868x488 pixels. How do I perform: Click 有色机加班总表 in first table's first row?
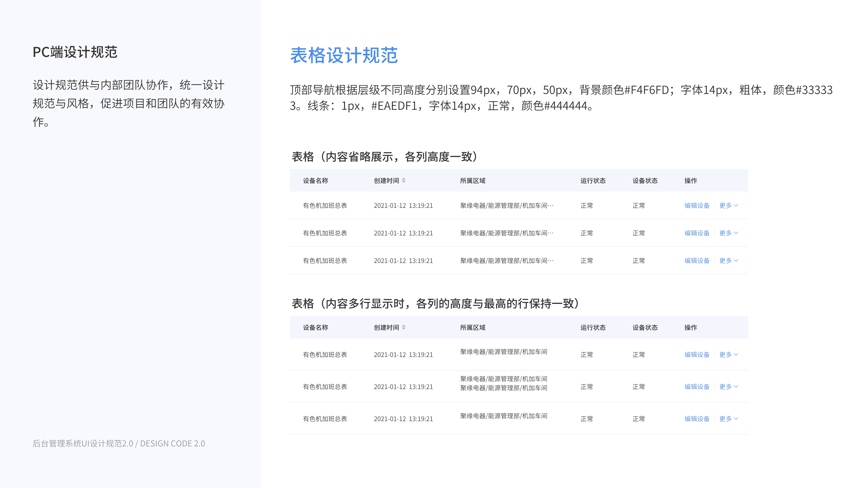pos(325,205)
